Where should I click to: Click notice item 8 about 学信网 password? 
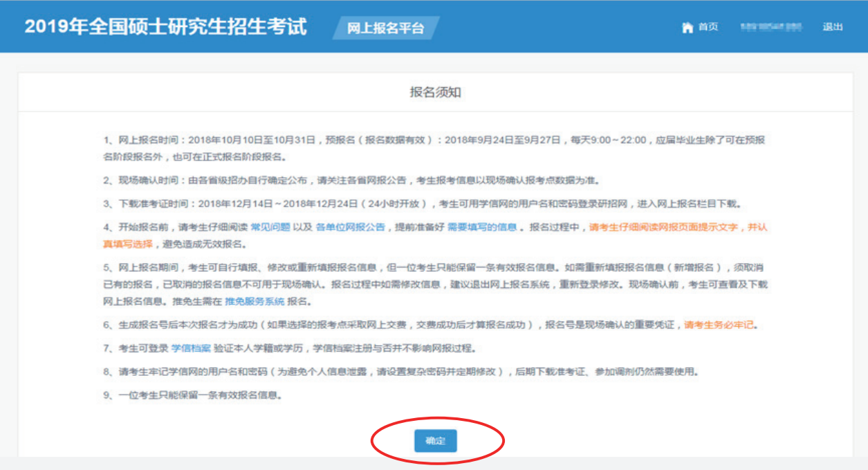tap(400, 372)
